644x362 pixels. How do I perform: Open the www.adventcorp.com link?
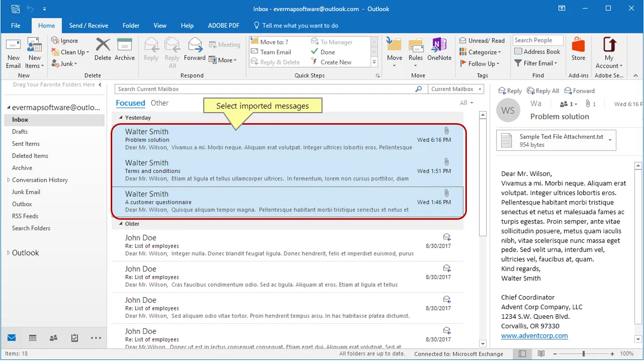534,335
